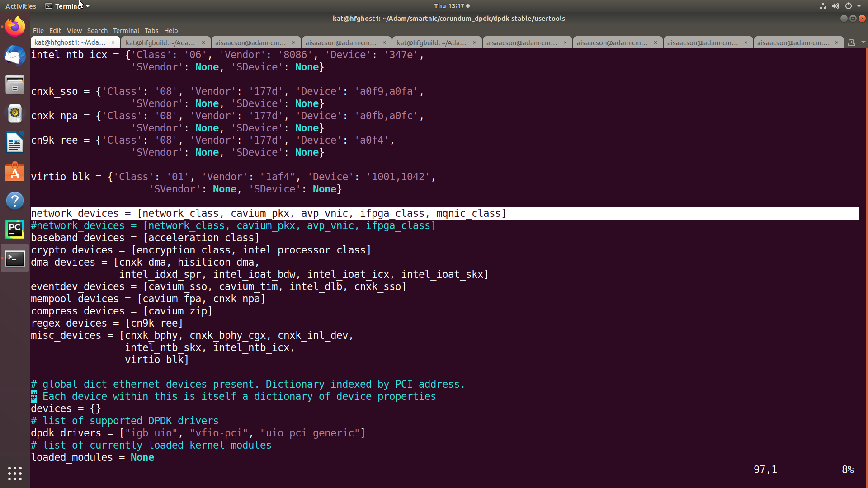Open the Files manager dock icon
The height and width of the screenshot is (488, 868).
15,84
